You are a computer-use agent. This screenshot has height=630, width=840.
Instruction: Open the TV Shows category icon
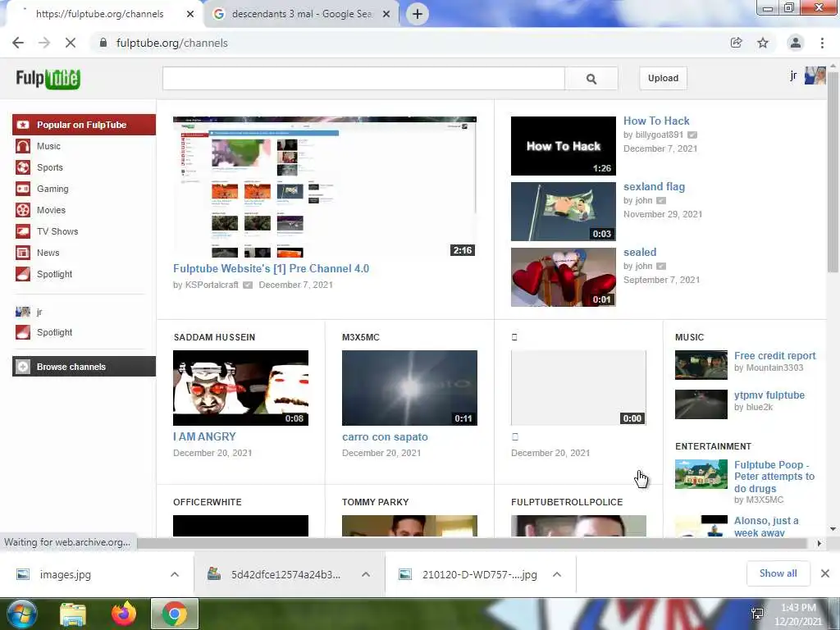22,231
